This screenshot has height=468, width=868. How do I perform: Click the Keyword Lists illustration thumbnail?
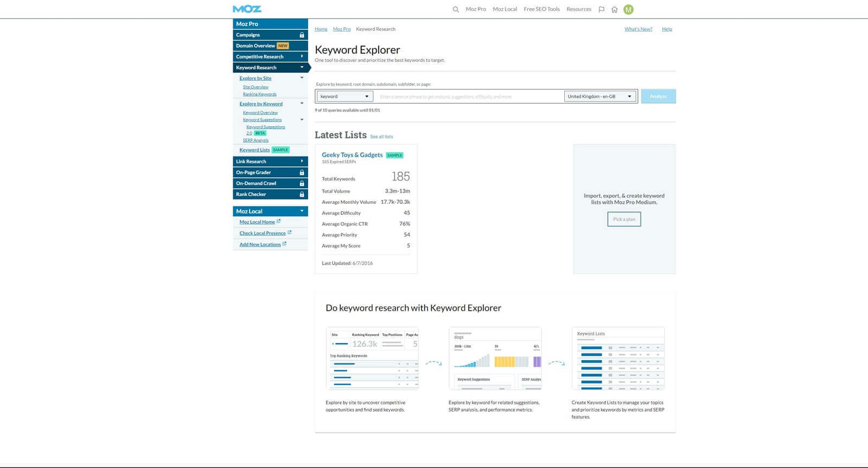(618, 358)
